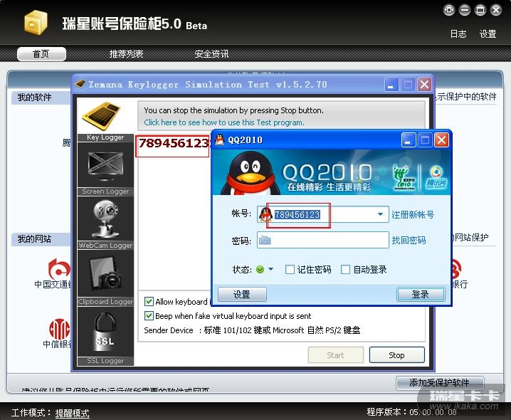
Task: Open the Bank of Communications site icon
Action: click(58, 268)
